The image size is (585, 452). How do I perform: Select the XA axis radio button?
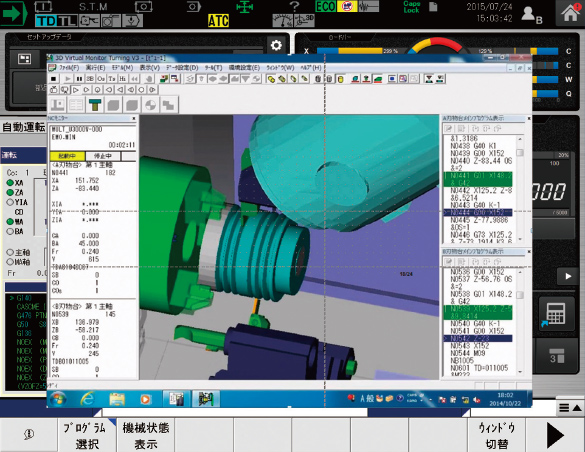[x=10, y=183]
